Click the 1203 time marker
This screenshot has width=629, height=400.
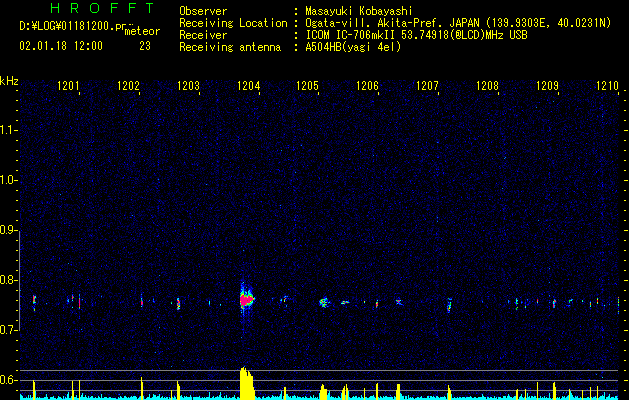point(189,86)
